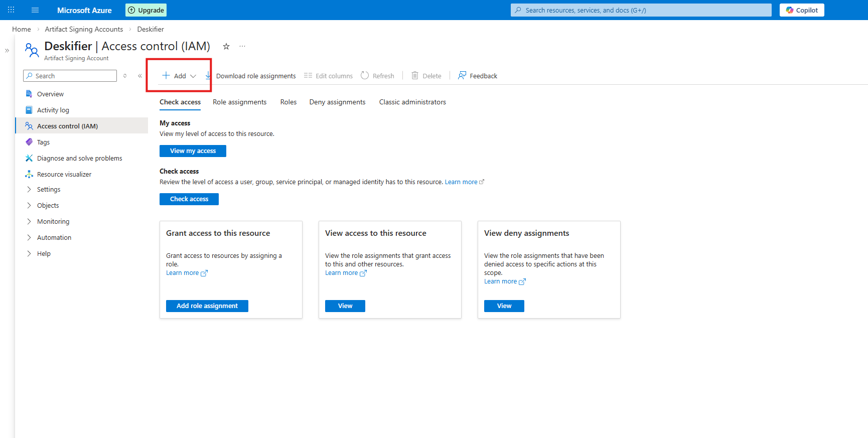Switch to Classic administrators tab
Image resolution: width=868 pixels, height=438 pixels.
point(412,102)
